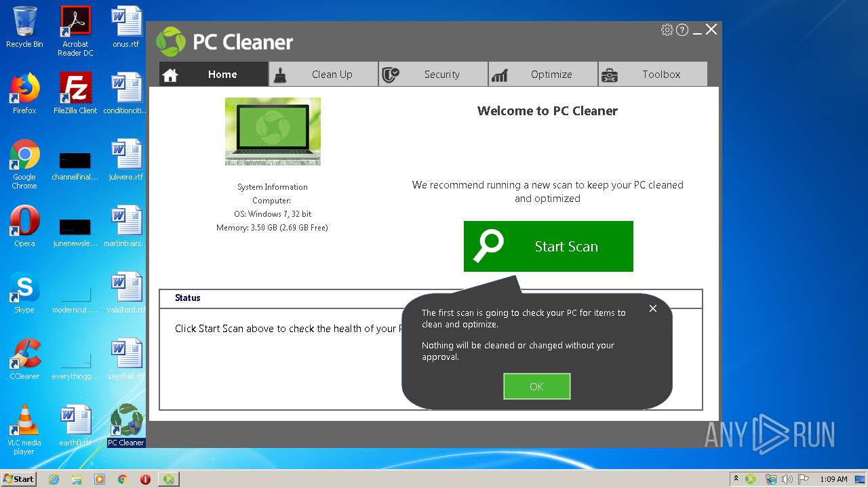
Task: Select the martintraini document on desktop
Action: pos(126,226)
